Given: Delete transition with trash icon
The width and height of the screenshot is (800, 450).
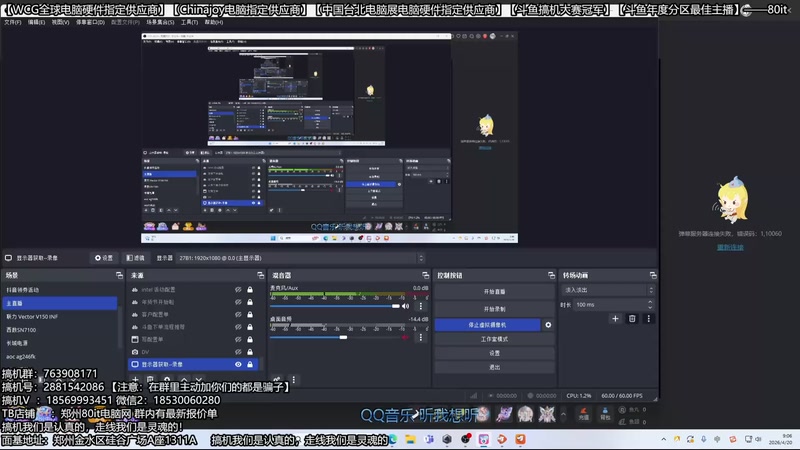Looking at the screenshot, I should [x=632, y=319].
